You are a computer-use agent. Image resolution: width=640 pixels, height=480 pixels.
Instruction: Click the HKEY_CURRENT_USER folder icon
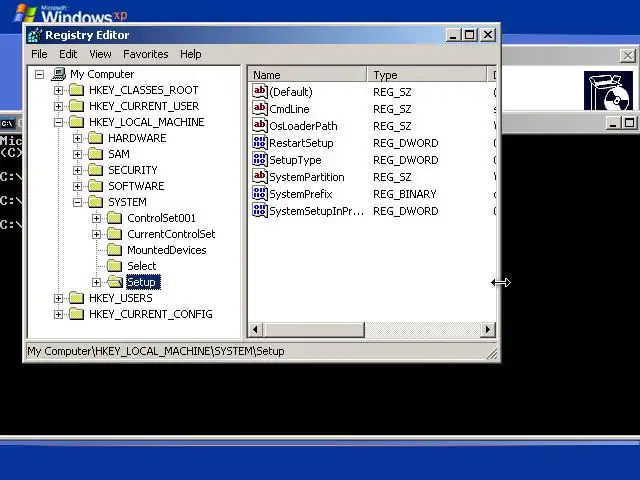click(x=76, y=106)
